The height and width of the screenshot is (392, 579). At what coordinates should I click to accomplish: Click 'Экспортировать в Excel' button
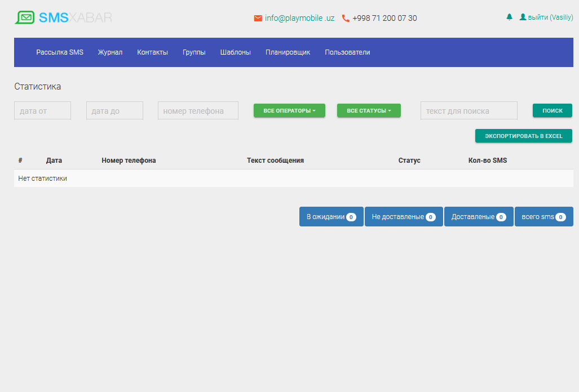tap(523, 136)
